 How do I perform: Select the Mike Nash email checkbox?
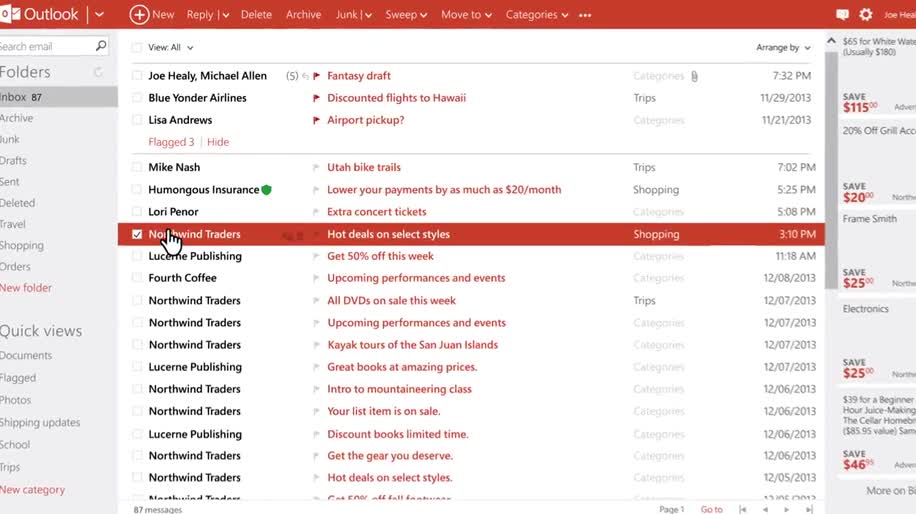click(x=137, y=168)
